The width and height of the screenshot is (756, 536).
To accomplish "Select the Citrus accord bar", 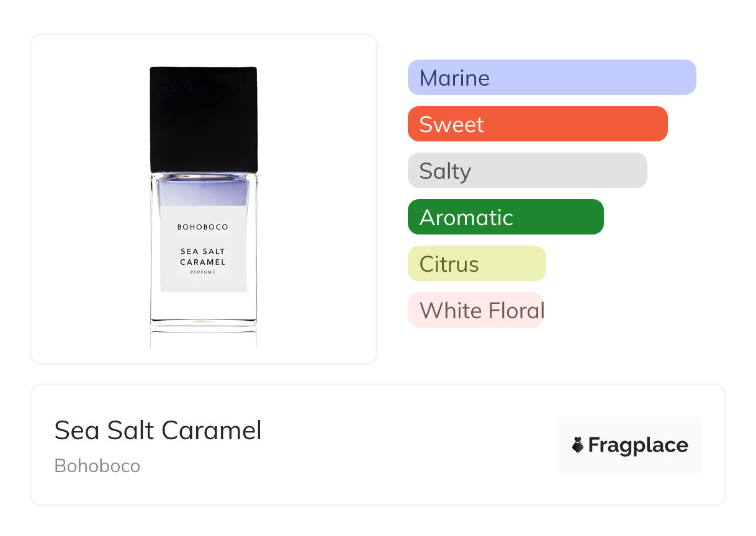I will (x=476, y=264).
